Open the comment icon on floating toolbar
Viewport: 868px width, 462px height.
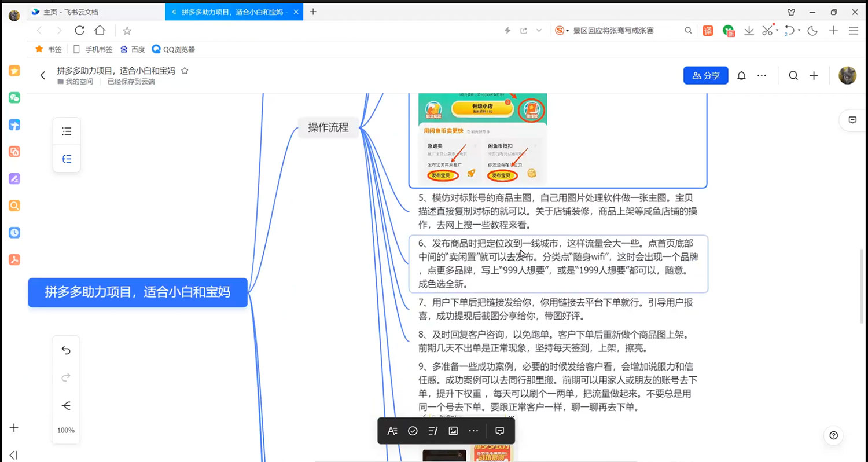tap(499, 431)
